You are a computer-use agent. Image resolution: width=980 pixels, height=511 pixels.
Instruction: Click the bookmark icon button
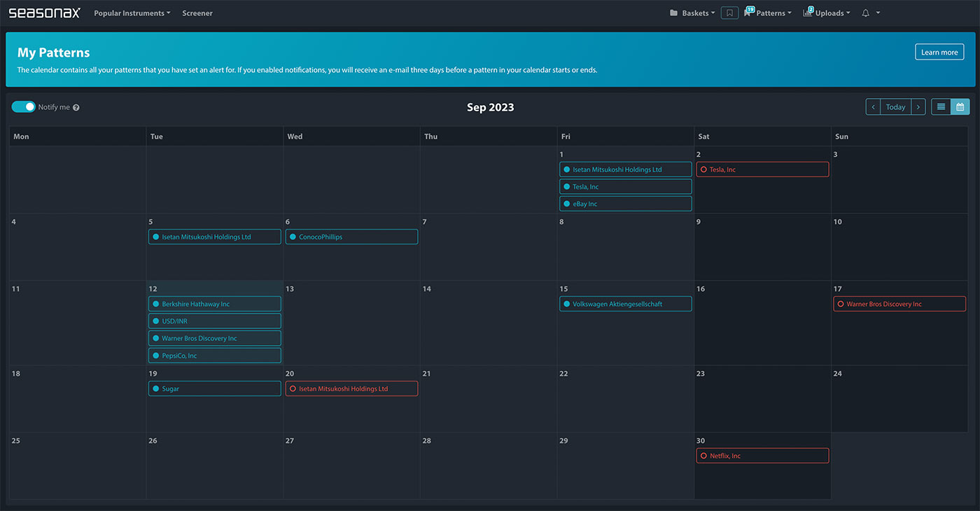[x=729, y=13]
